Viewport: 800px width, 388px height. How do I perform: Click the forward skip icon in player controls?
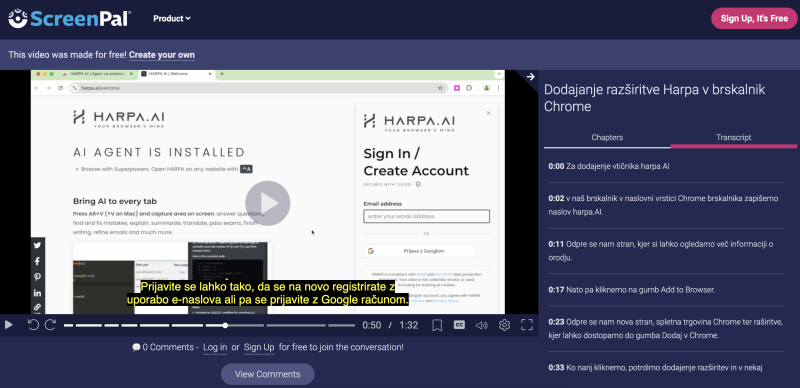coord(51,325)
